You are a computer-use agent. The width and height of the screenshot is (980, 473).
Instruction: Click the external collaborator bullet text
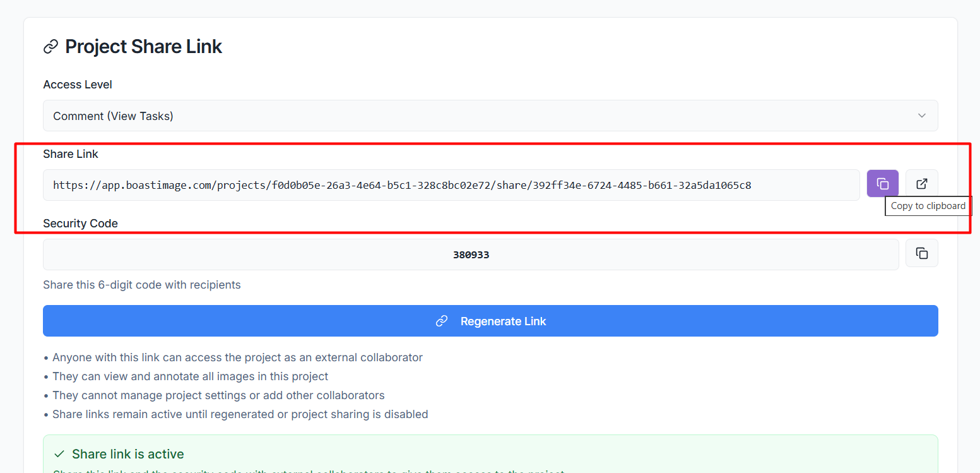pos(237,357)
